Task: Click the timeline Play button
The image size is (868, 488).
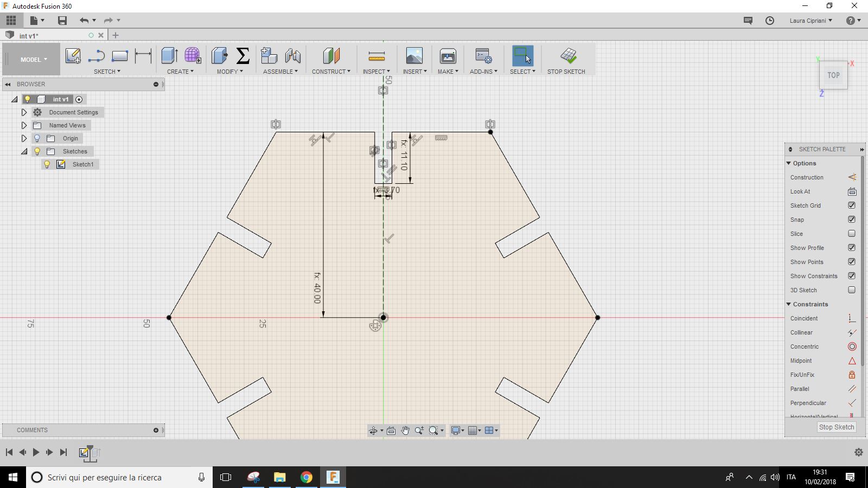Action: [36, 452]
